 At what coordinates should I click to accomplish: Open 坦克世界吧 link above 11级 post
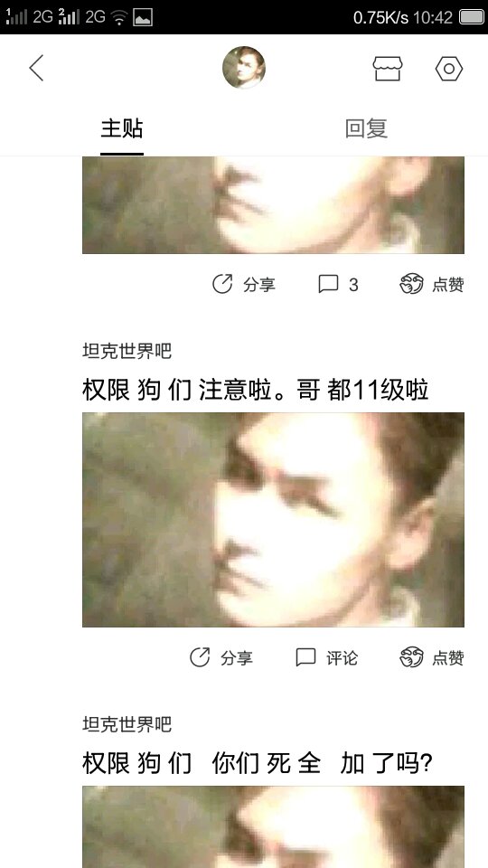click(x=127, y=351)
